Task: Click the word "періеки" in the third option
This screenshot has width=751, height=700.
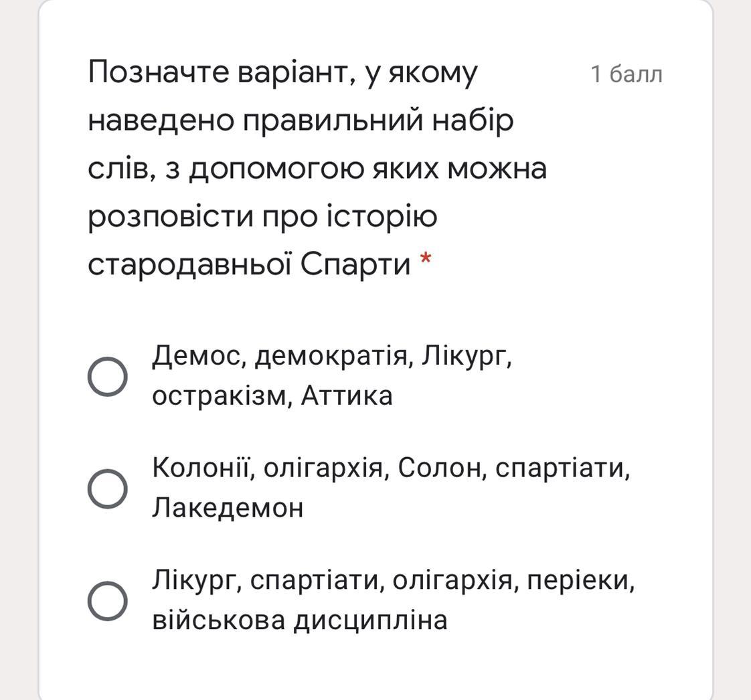Action: pos(580,580)
